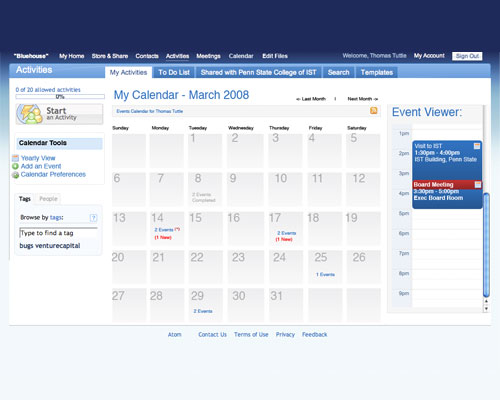Click the Yearly View calendar icon
500x400 pixels.
(x=15, y=158)
